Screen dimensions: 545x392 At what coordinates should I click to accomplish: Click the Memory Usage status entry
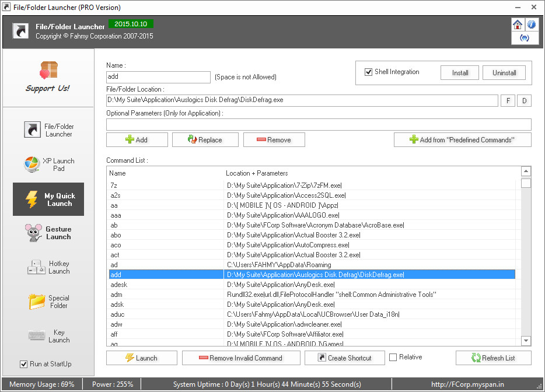pyautogui.click(x=41, y=384)
